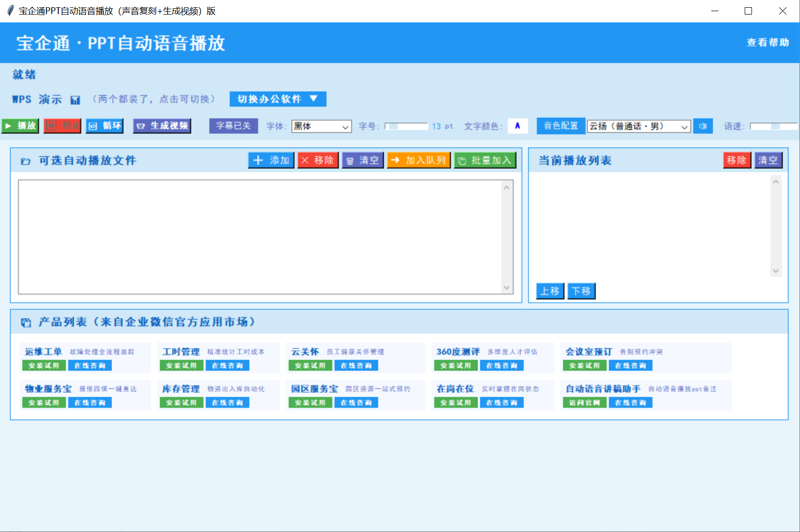Open the voice dropdown showing 云扬（普通话·男）
Image resolution: width=800 pixels, height=532 pixels.
(638, 127)
